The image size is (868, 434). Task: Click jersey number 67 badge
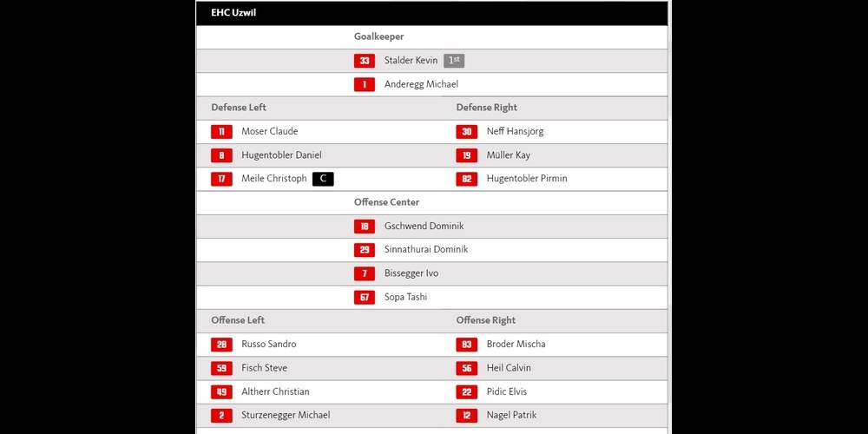tap(364, 297)
